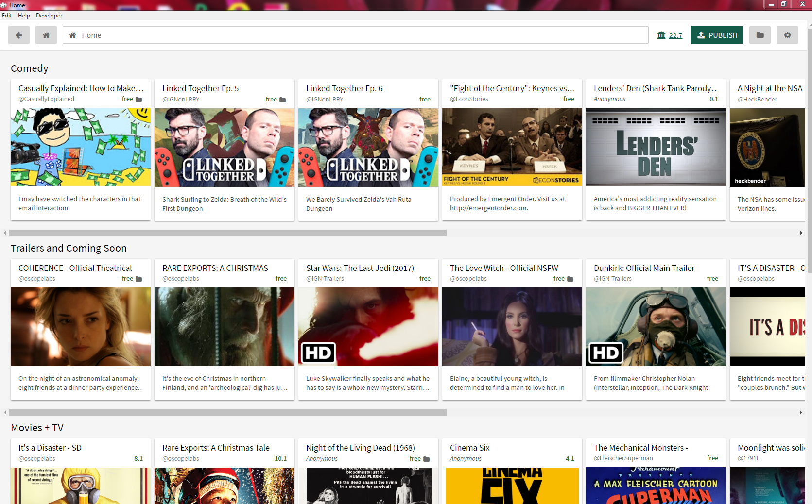Viewport: 812px width, 504px height.
Task: Click the Comedy category heading
Action: pos(30,68)
